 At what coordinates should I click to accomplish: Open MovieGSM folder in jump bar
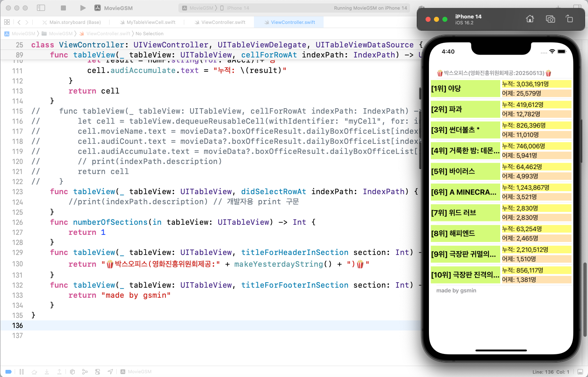57,34
